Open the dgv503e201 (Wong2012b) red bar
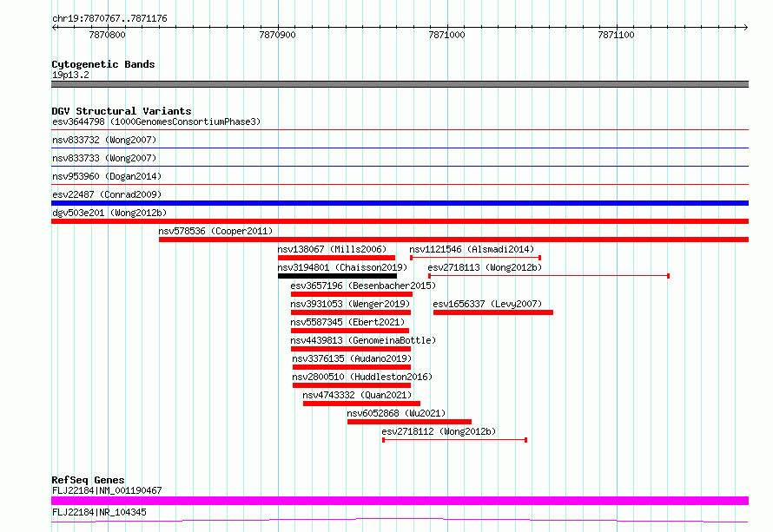Viewport: 773px width, 532px height. pos(400,221)
